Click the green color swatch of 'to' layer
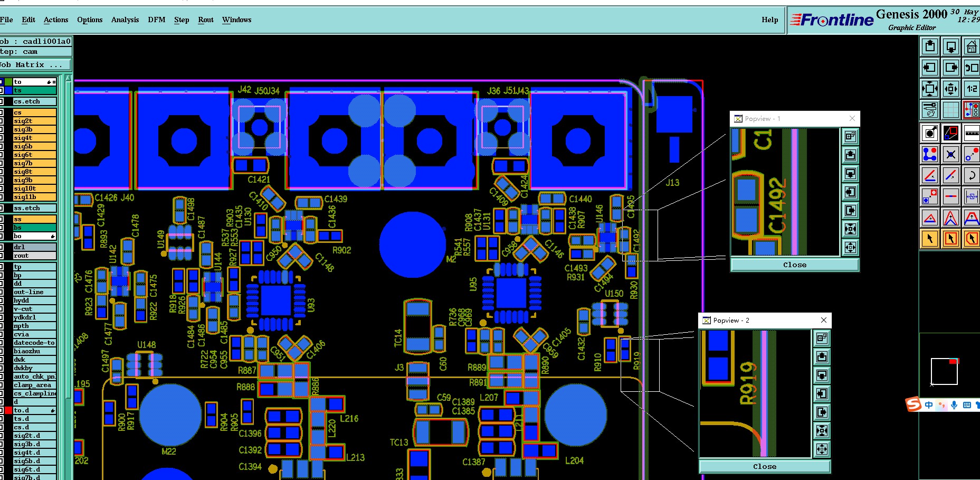The height and width of the screenshot is (480, 980). click(x=8, y=82)
